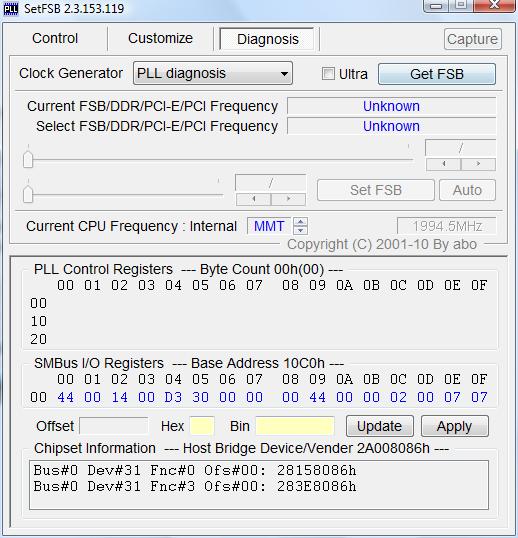Click the upper slider's right arrow stepper

point(478,164)
